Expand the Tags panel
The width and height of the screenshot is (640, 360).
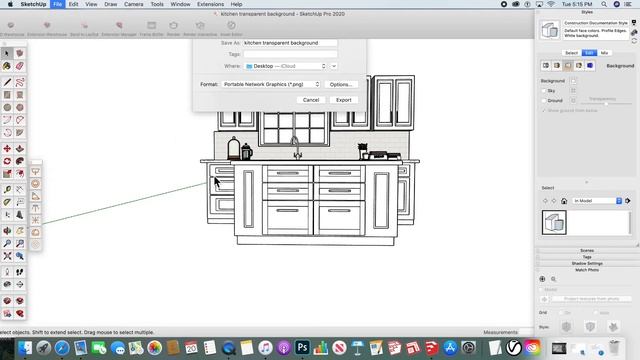587,257
